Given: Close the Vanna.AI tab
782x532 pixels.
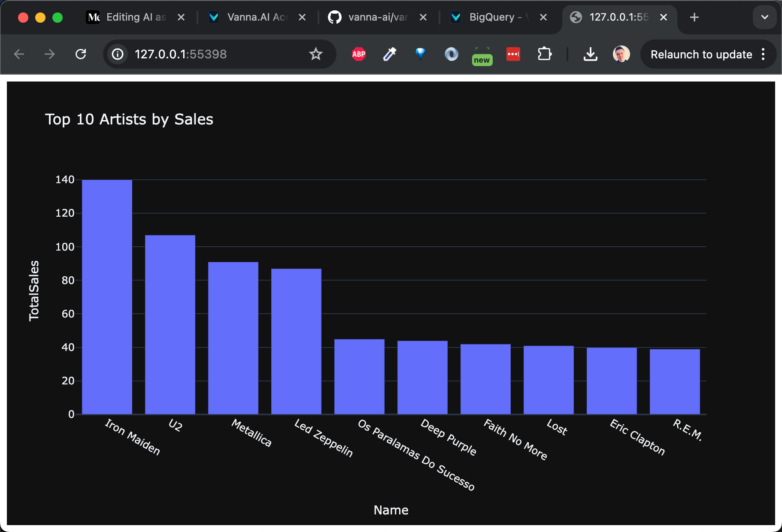Looking at the screenshot, I should [302, 17].
